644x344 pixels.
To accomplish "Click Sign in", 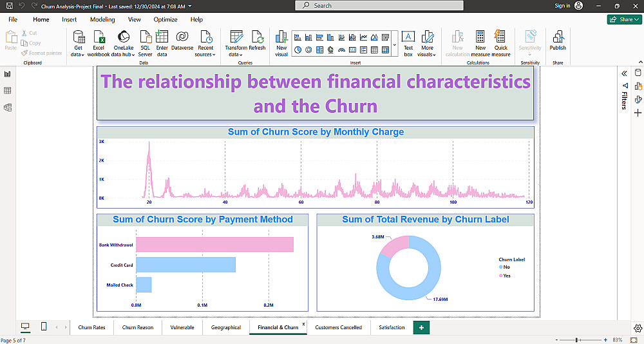I will (562, 6).
